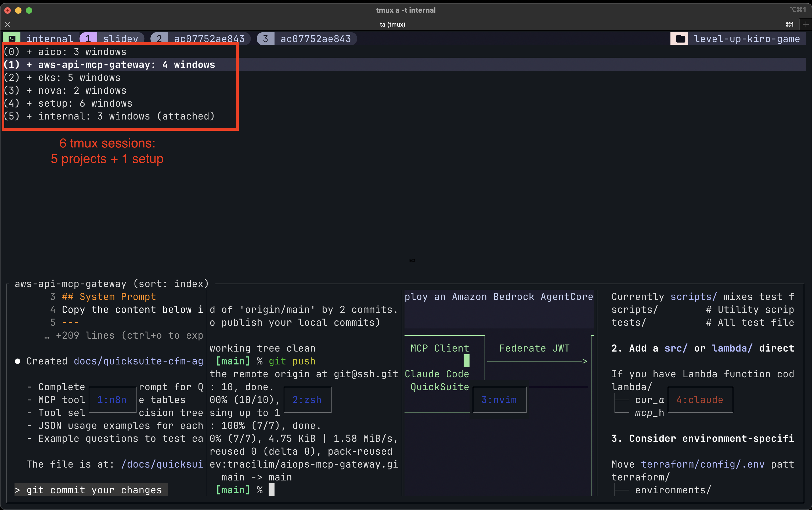Open a new terminal tab with plus
The width and height of the screenshot is (812, 510).
pos(806,24)
